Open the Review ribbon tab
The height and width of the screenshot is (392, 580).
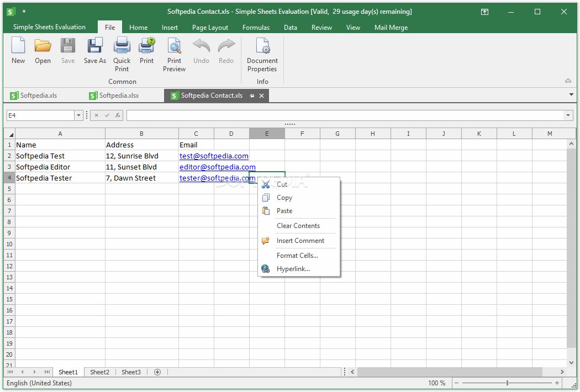[x=321, y=28]
